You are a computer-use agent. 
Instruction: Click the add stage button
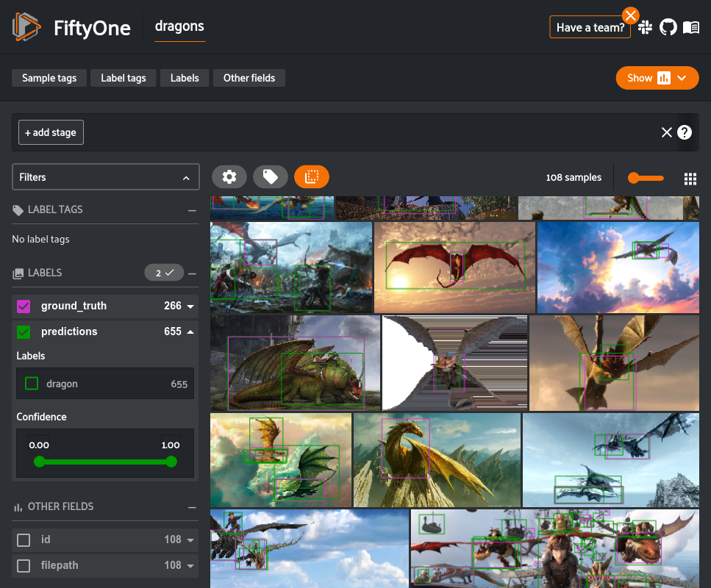point(51,132)
